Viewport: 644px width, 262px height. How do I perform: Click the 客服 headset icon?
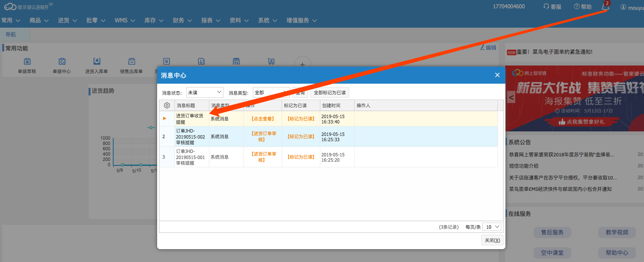[x=546, y=6]
